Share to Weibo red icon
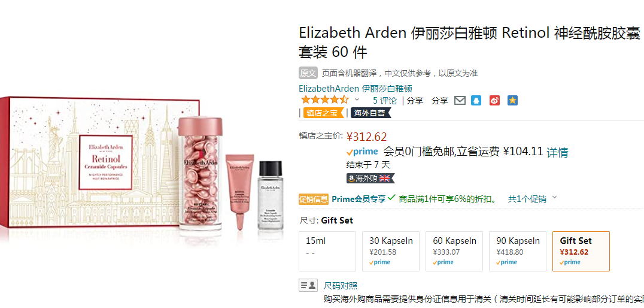The width and height of the screenshot is (644, 308). (494, 100)
